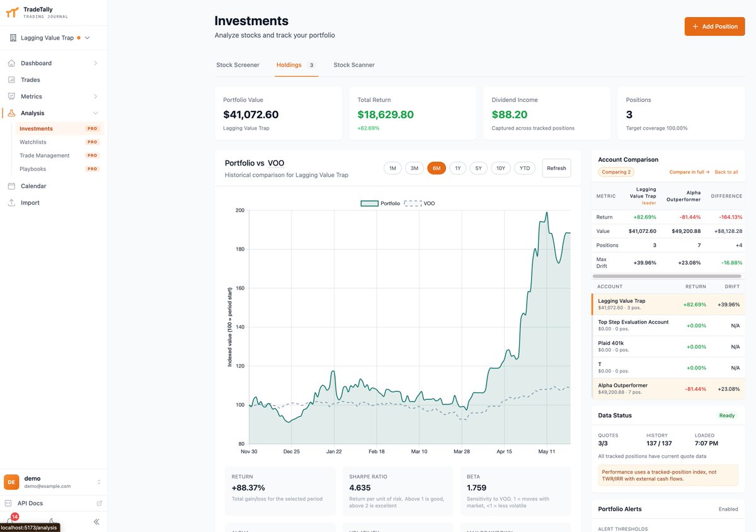Click the comparison table horizontal scrollbar
Screen dimensions: 756x532
click(668, 276)
